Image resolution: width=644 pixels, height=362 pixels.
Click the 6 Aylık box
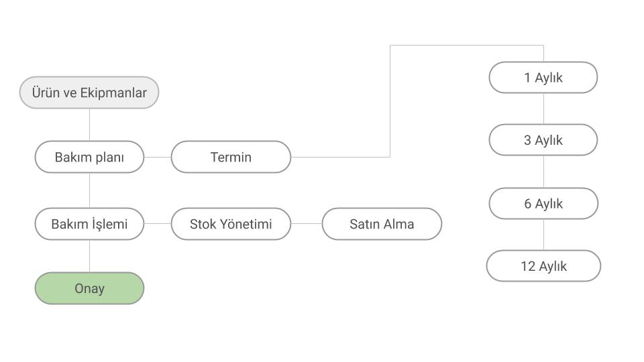pyautogui.click(x=543, y=203)
